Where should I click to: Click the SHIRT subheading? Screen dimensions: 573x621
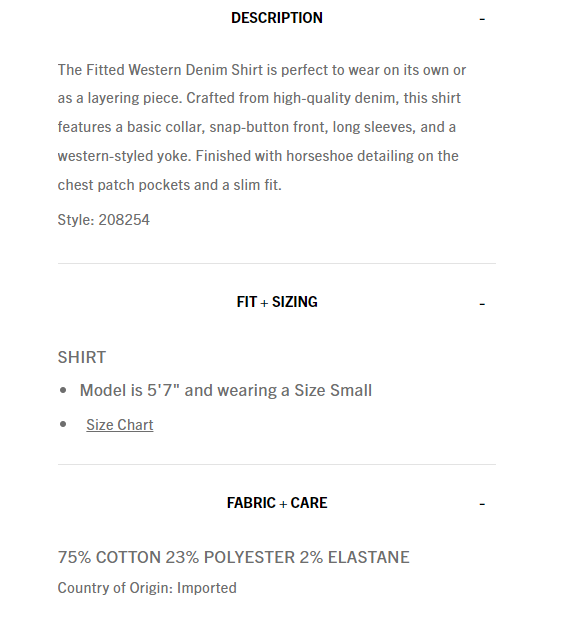point(82,357)
